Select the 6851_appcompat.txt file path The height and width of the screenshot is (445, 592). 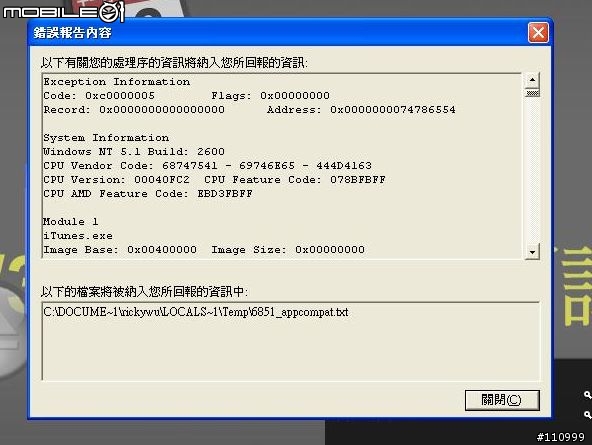(x=196, y=313)
